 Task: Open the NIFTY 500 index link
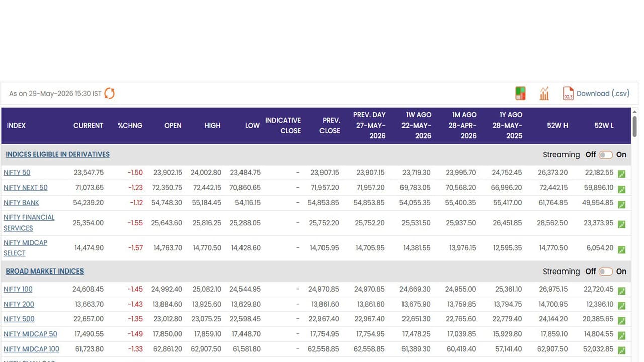(x=19, y=319)
